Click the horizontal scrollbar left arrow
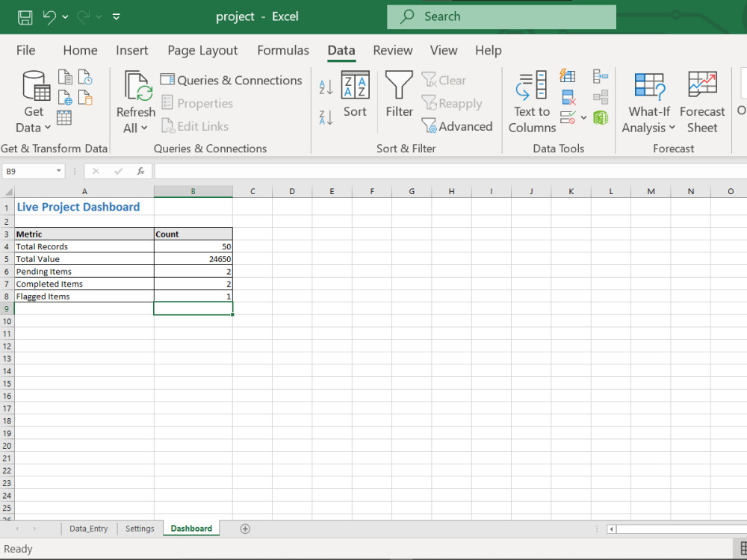 (612, 529)
